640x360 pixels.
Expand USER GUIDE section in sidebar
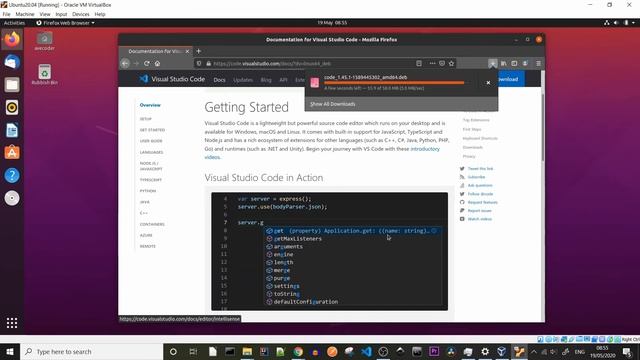(151, 141)
